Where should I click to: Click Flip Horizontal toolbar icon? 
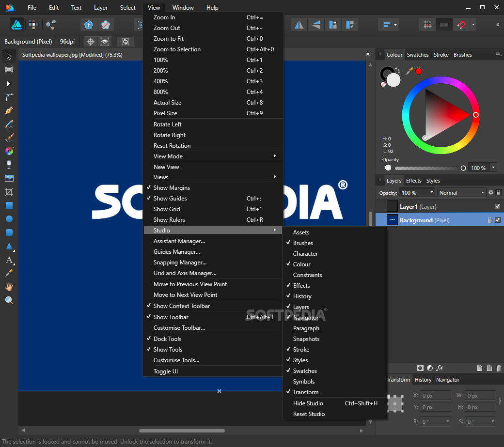299,25
